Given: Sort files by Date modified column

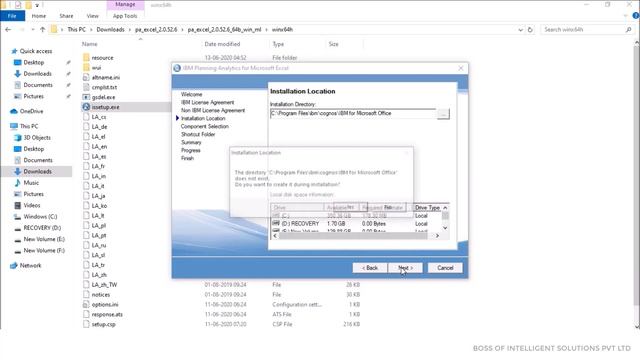Looking at the screenshot, I should (222, 44).
